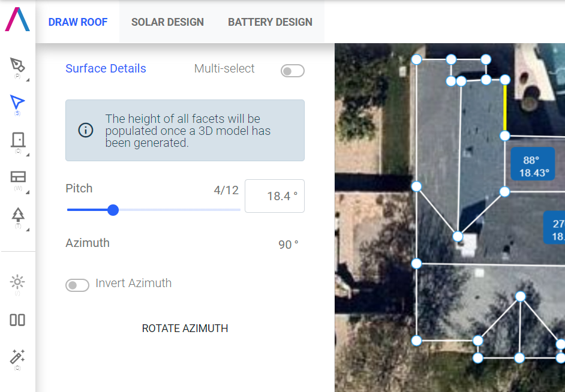Select the Walkway panel tool
The image size is (565, 392).
point(17,177)
